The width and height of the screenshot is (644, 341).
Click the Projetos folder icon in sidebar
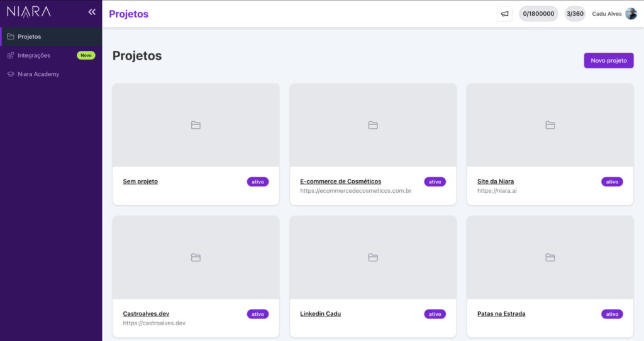click(10, 36)
